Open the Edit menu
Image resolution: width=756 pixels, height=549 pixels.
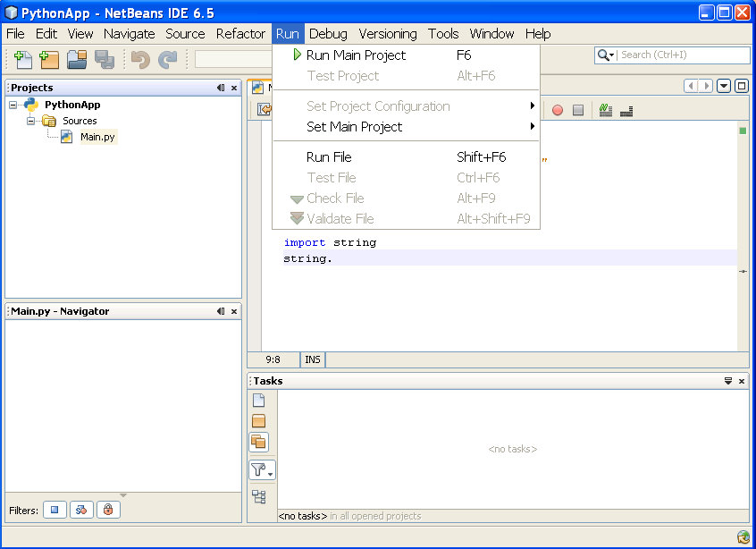tap(46, 34)
